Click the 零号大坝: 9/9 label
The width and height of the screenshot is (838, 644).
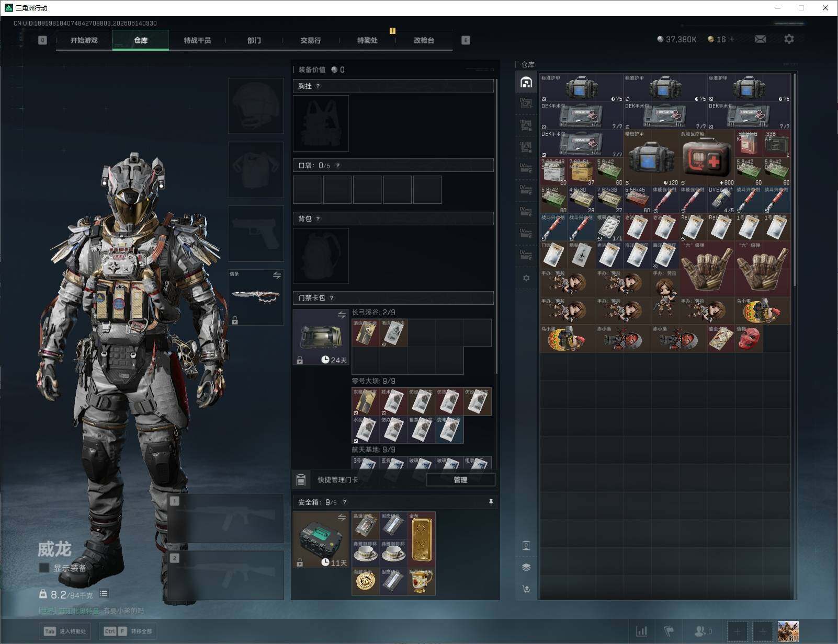(373, 381)
